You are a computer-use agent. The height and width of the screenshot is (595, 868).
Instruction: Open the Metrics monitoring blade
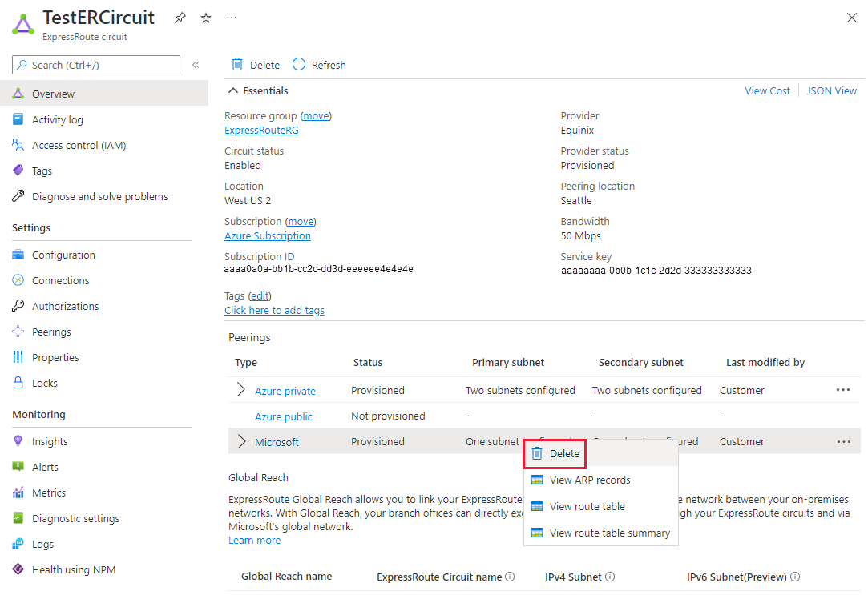tap(44, 492)
